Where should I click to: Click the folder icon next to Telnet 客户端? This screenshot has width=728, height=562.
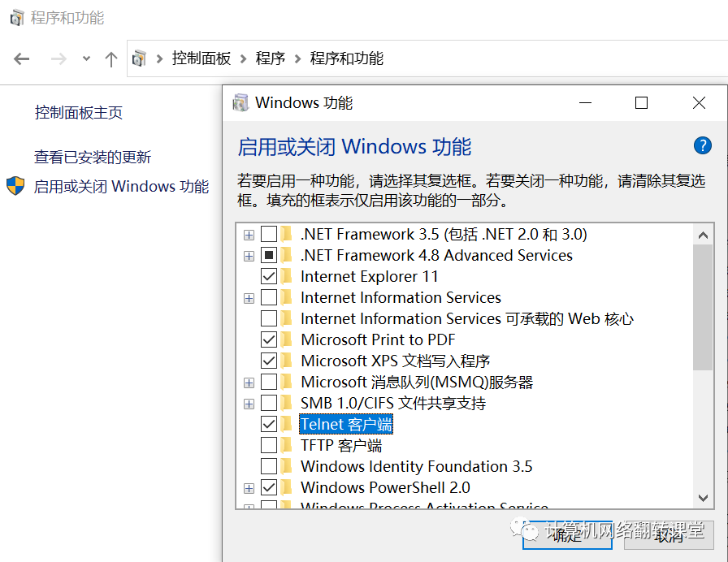coord(287,424)
